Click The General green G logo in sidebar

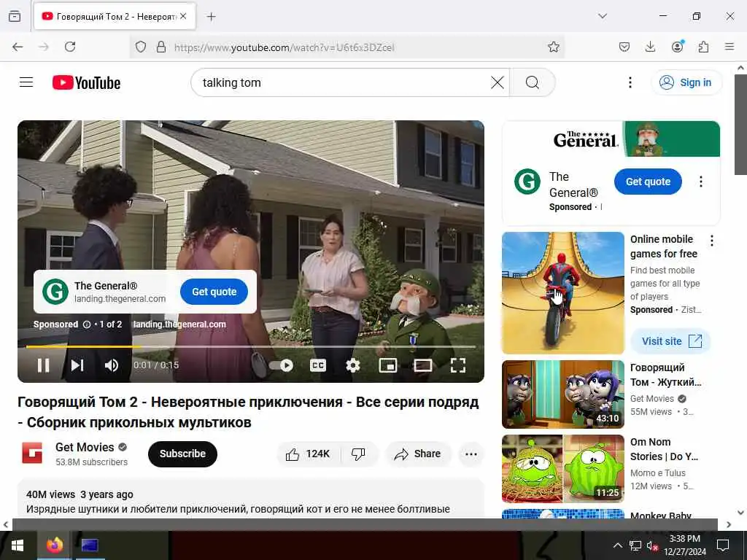click(x=527, y=182)
